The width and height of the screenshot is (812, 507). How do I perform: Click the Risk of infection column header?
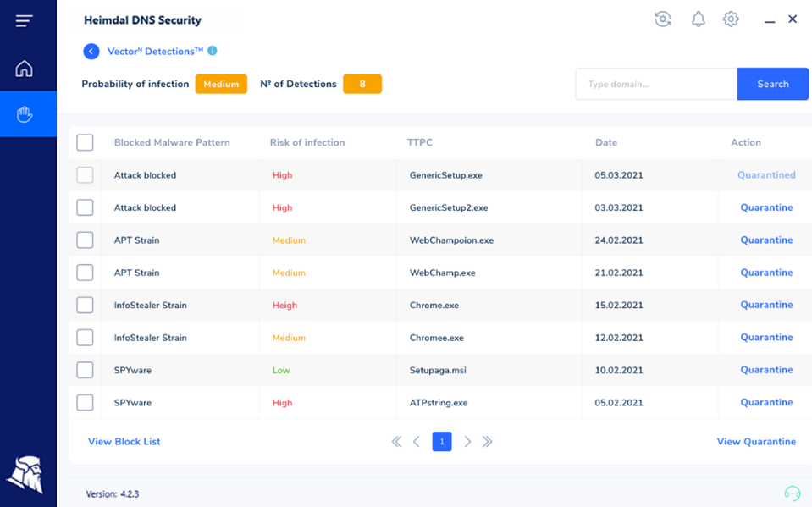tap(307, 142)
